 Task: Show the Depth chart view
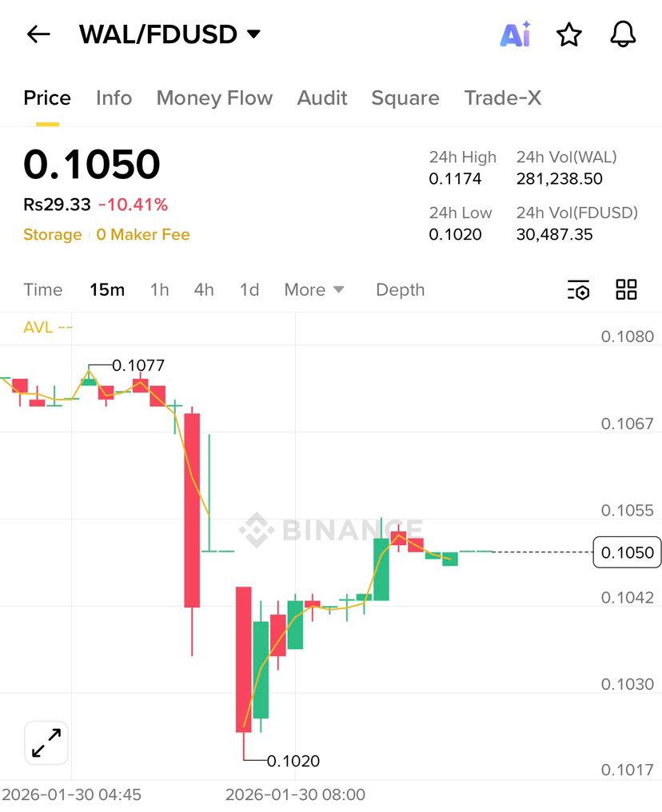pyautogui.click(x=401, y=290)
